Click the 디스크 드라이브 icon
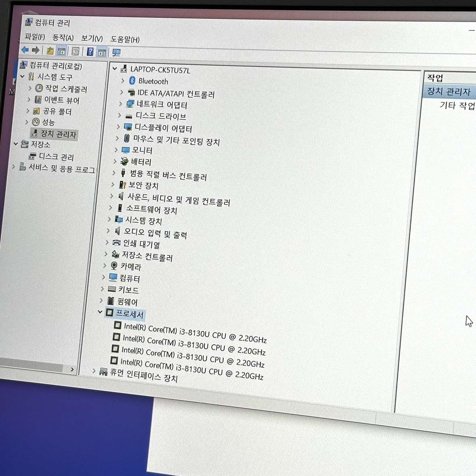This screenshot has width=476, height=476. (129, 116)
